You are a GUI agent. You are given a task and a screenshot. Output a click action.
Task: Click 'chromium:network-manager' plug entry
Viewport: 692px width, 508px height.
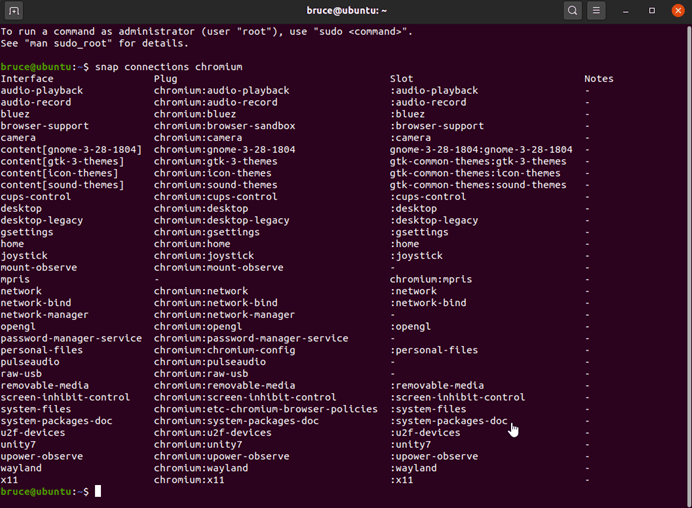pyautogui.click(x=224, y=315)
